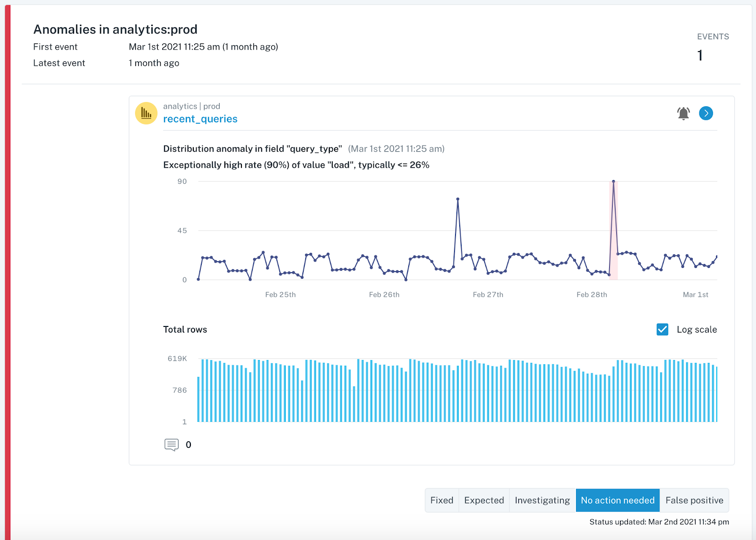This screenshot has height=540, width=756.
Task: Click the Feb 27th axis label
Action: (488, 294)
